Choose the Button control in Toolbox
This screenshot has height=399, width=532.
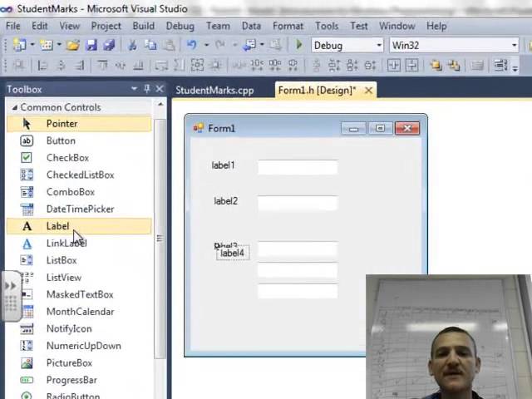coord(79,140)
